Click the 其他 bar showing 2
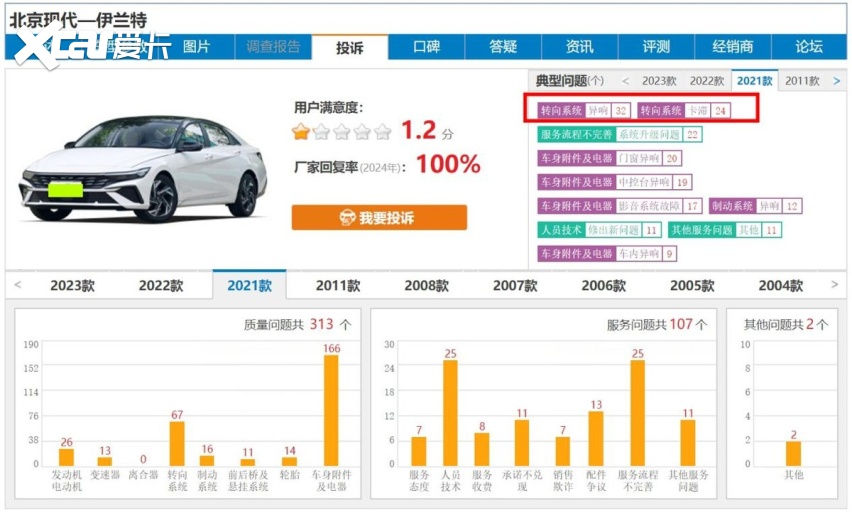 pyautogui.click(x=794, y=453)
